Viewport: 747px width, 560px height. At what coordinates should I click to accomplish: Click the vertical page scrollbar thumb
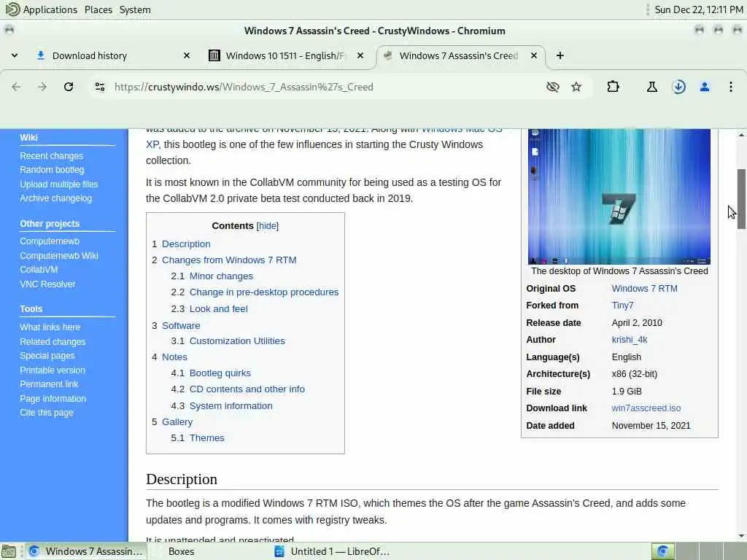(741, 199)
